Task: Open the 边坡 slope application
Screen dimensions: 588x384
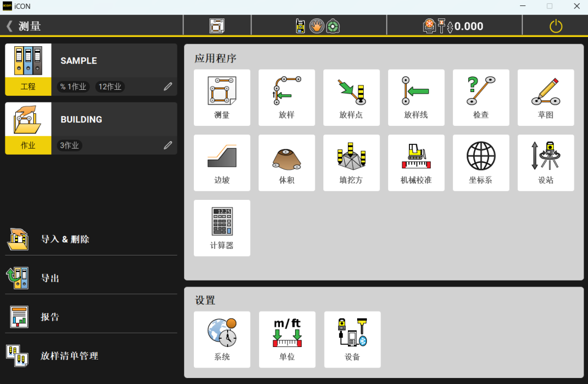Action: (x=222, y=163)
